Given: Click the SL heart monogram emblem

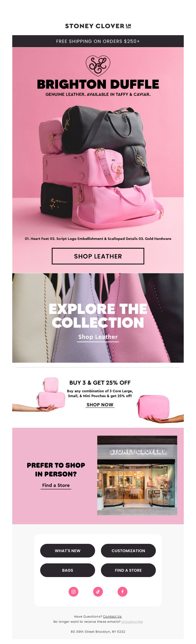Looking at the screenshot, I should point(98,66).
